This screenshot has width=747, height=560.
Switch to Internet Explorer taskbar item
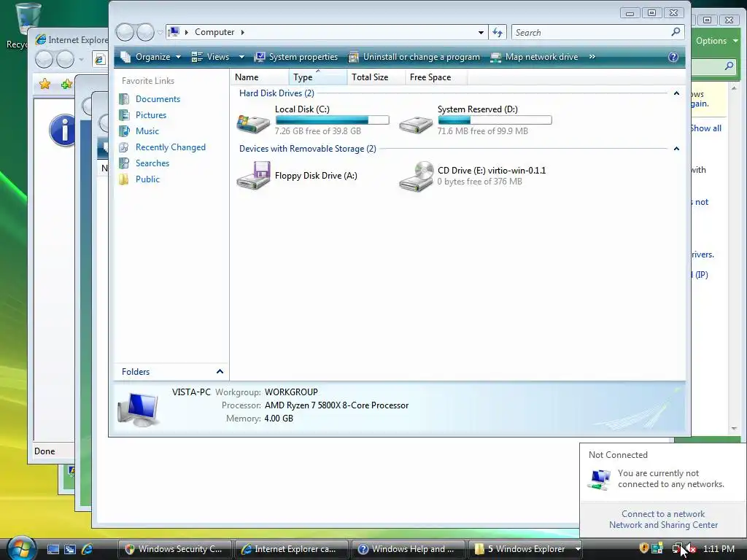[291, 549]
